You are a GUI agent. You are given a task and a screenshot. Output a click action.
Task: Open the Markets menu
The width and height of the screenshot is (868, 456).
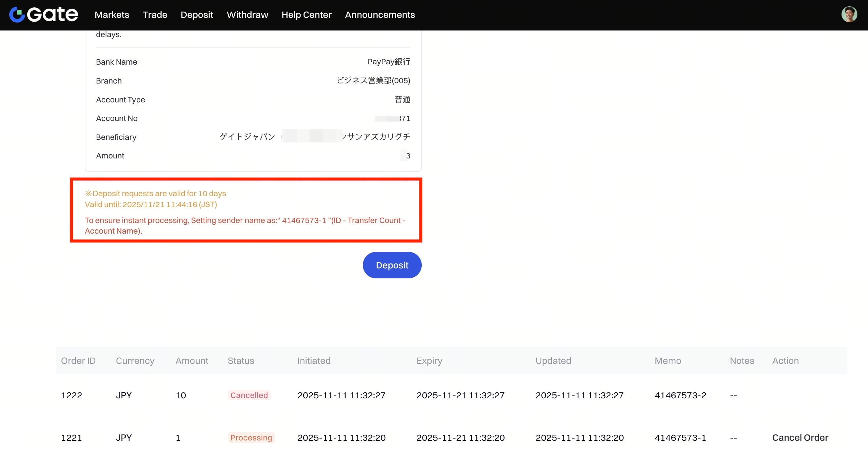[112, 15]
